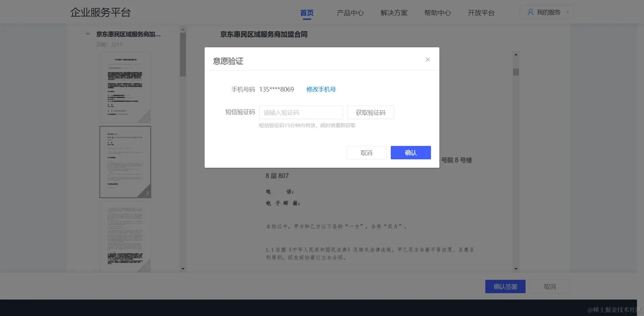This screenshot has width=644, height=316.
Task: Click 取消 in the verification dialog
Action: click(x=366, y=153)
